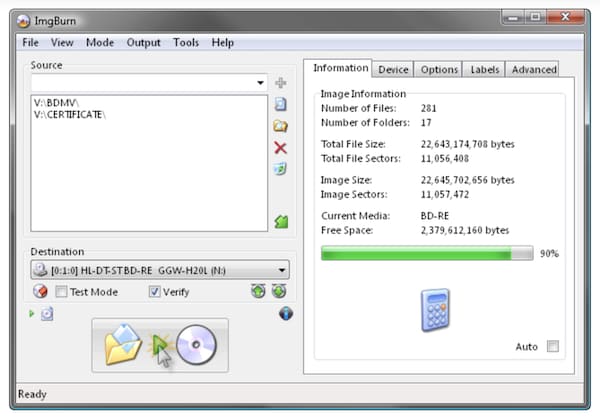Click the green disc layout editor icon

tap(281, 222)
